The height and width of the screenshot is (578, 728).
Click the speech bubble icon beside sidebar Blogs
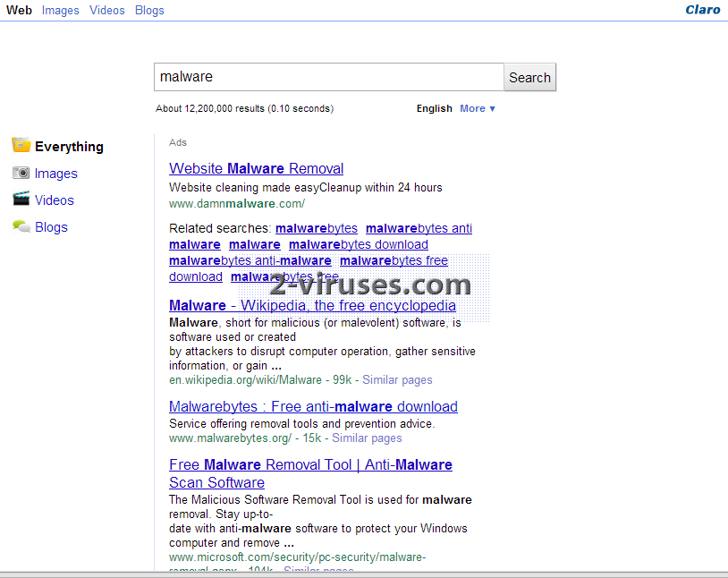(21, 226)
